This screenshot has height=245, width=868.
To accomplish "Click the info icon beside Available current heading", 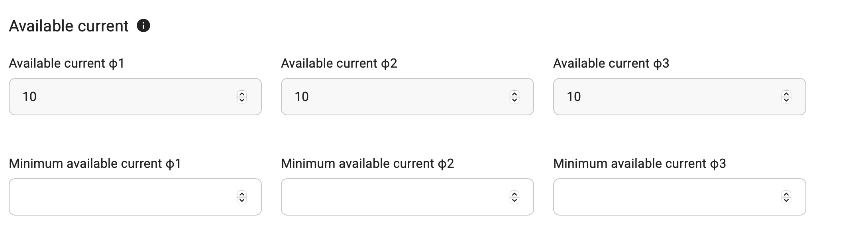I will (143, 26).
